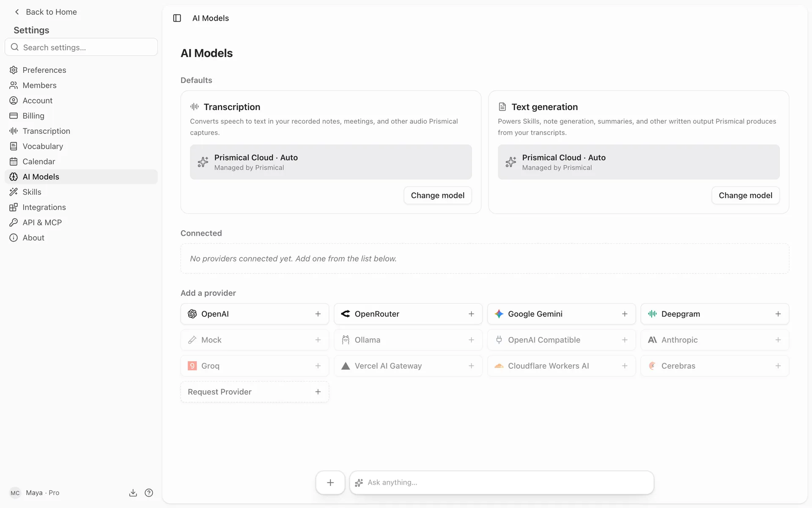Go Back to Home
This screenshot has height=508, width=812.
pos(46,12)
